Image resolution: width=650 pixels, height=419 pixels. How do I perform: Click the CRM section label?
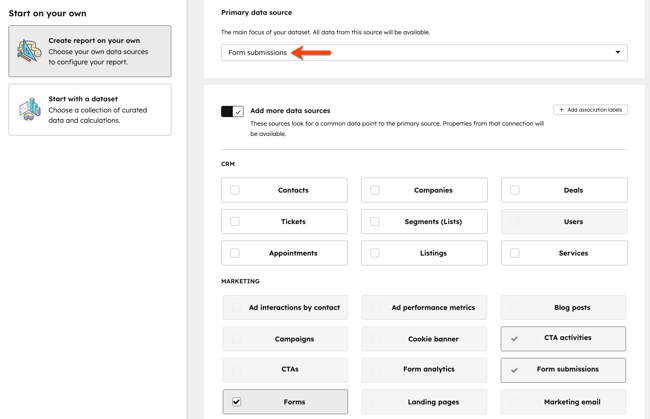[228, 164]
